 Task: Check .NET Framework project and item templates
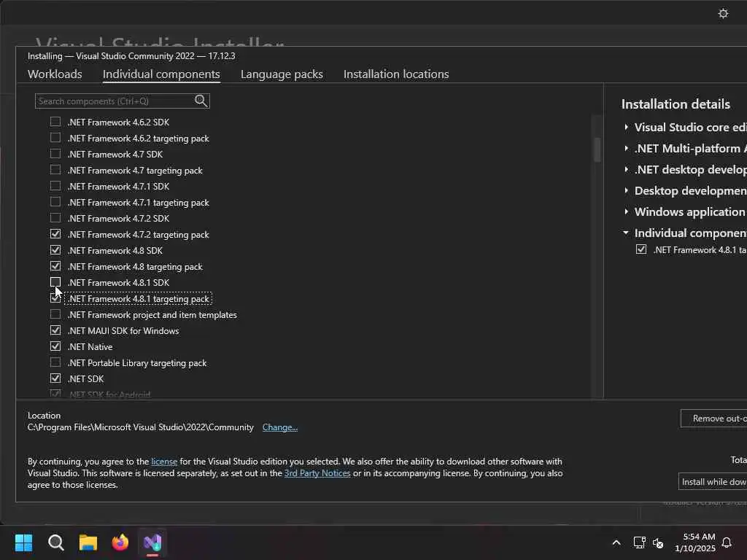tap(55, 314)
